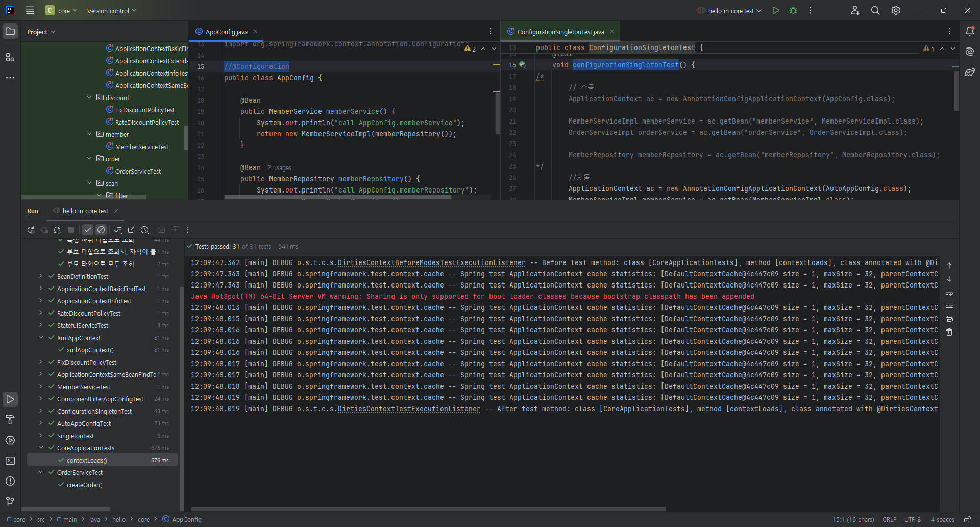Open Problems tool window
The image size is (980, 527).
pyautogui.click(x=10, y=481)
